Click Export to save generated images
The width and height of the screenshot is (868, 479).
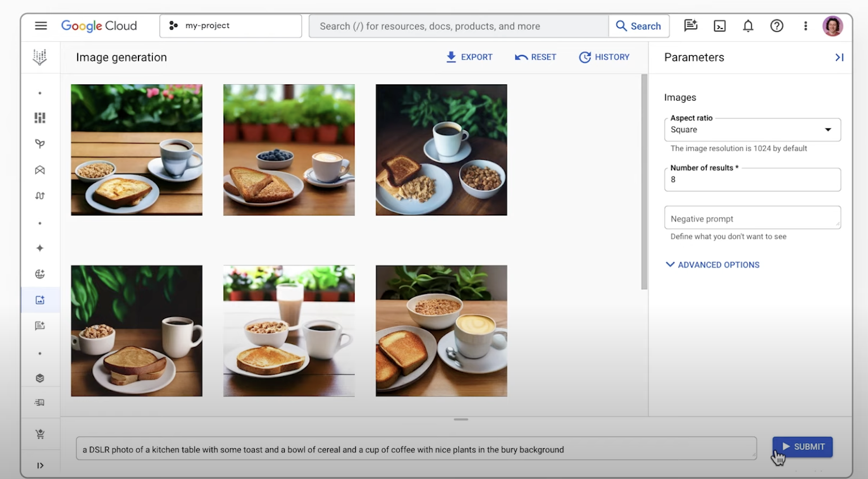tap(469, 57)
